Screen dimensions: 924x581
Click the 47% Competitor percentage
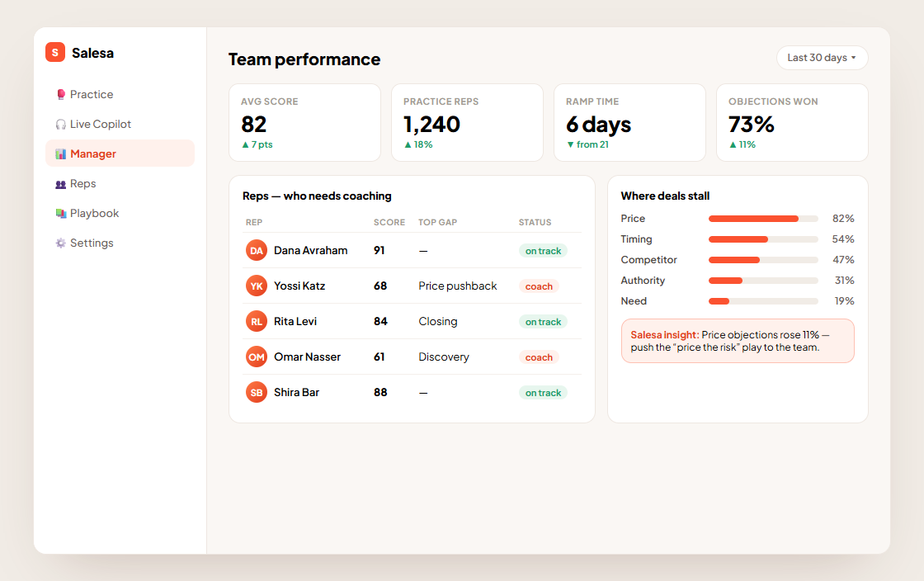pyautogui.click(x=843, y=260)
